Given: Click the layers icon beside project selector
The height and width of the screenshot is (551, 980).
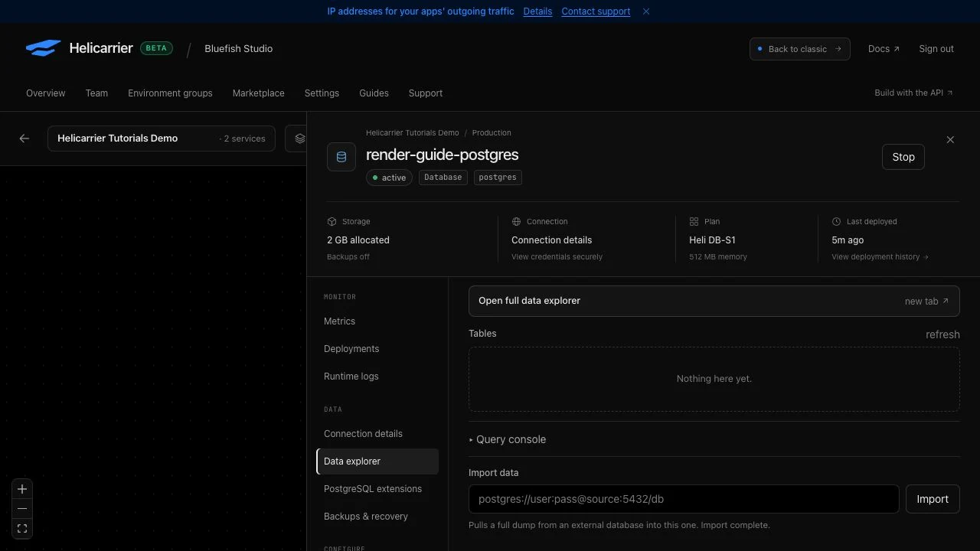Looking at the screenshot, I should point(299,139).
